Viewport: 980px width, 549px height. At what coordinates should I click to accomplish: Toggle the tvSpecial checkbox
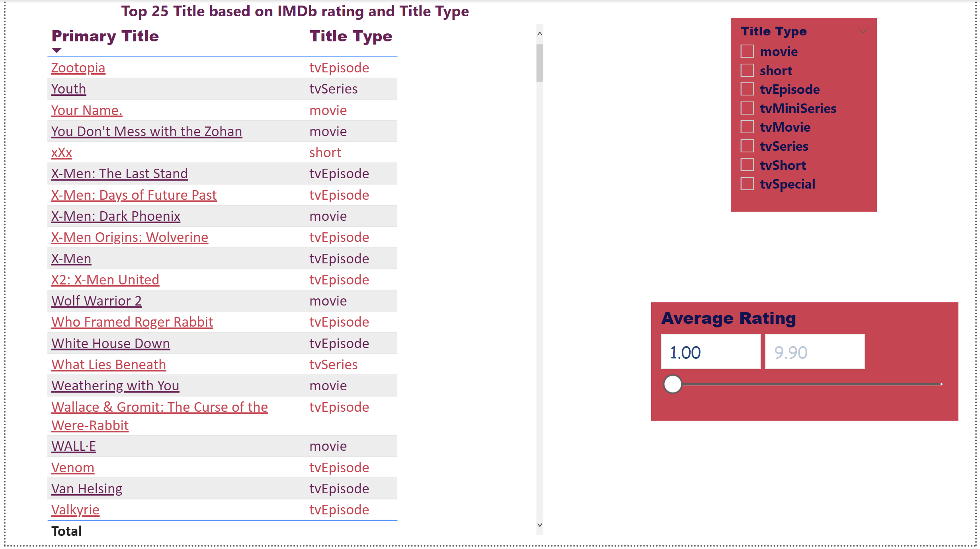[747, 184]
